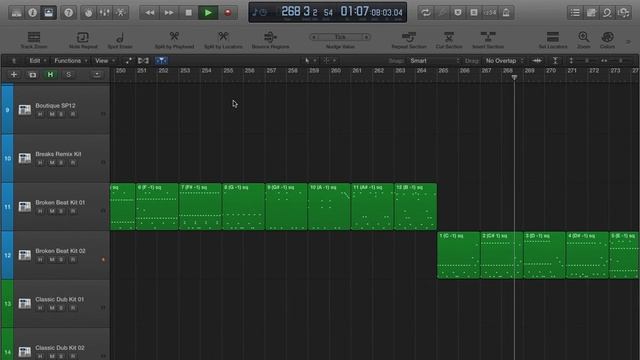Viewport: 640px width, 360px height.
Task: Click the Waveform Zoom button
Action: pos(537,61)
